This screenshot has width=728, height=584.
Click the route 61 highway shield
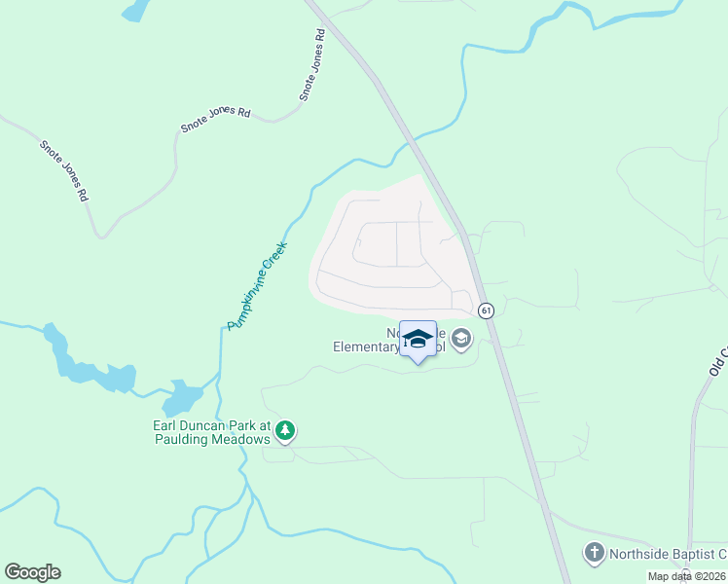[x=486, y=310]
